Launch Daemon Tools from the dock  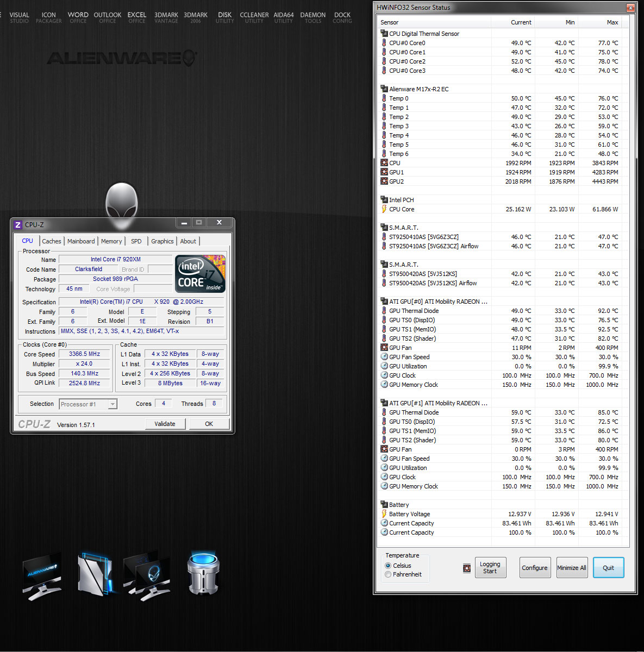point(313,18)
